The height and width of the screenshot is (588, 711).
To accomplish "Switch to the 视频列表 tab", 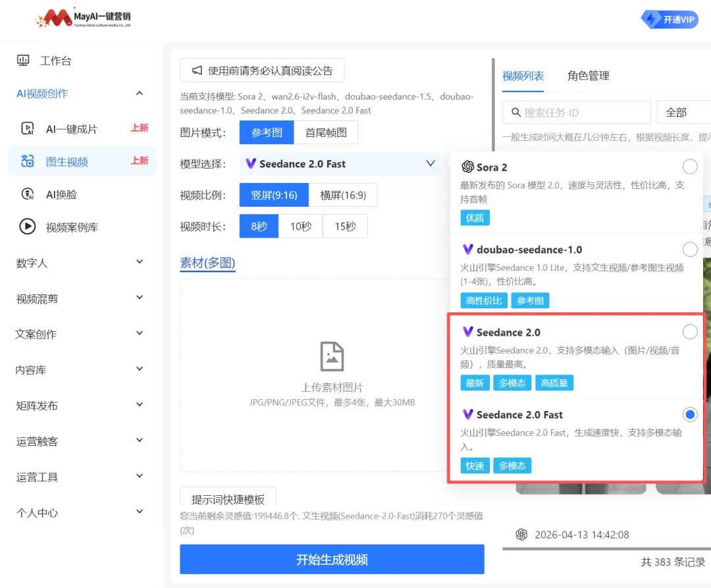I will [523, 76].
